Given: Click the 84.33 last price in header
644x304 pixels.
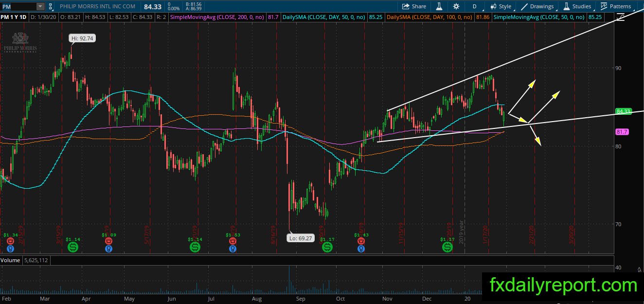Looking at the screenshot, I should [153, 6].
